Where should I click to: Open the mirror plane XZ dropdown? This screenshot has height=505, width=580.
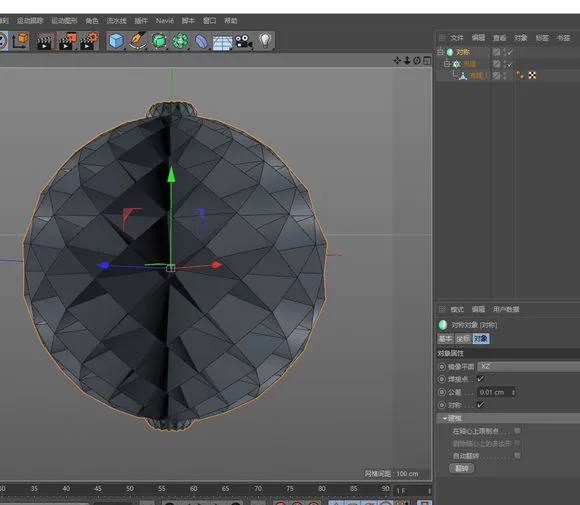[x=528, y=367]
